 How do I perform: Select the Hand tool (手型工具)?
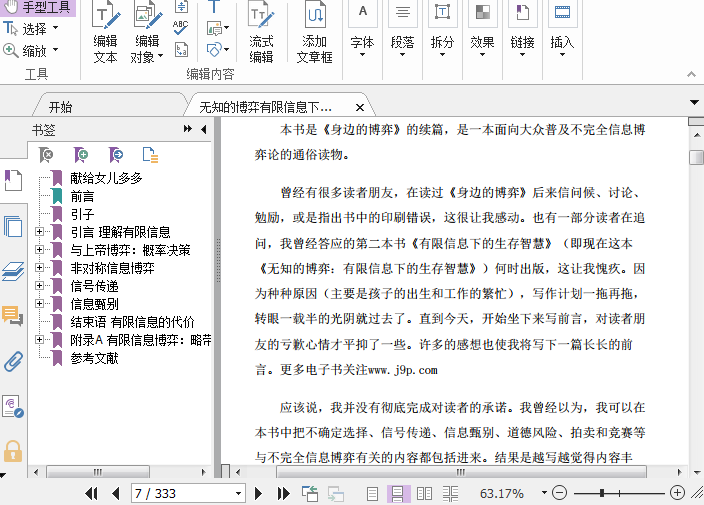click(x=38, y=8)
